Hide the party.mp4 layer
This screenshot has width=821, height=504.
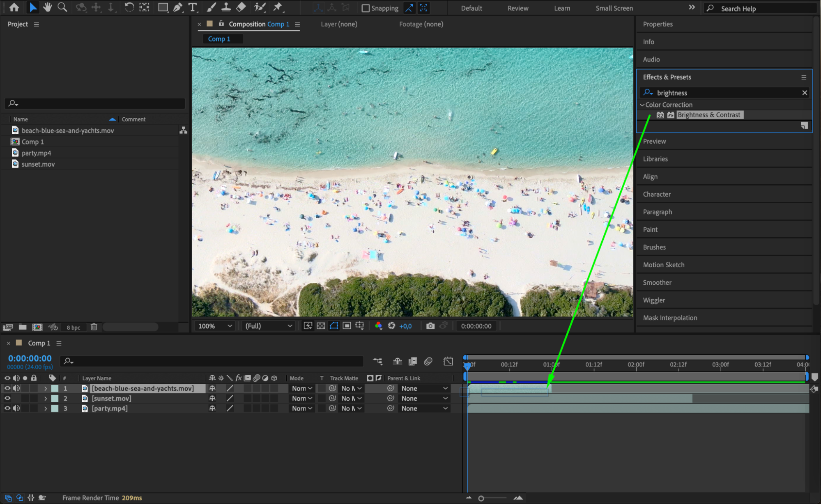(x=7, y=408)
